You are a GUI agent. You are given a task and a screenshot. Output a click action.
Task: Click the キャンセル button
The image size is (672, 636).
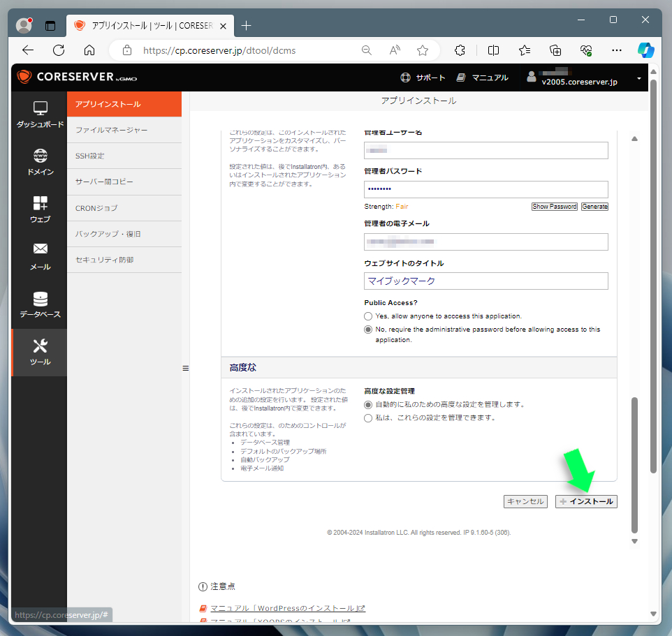[x=525, y=501]
